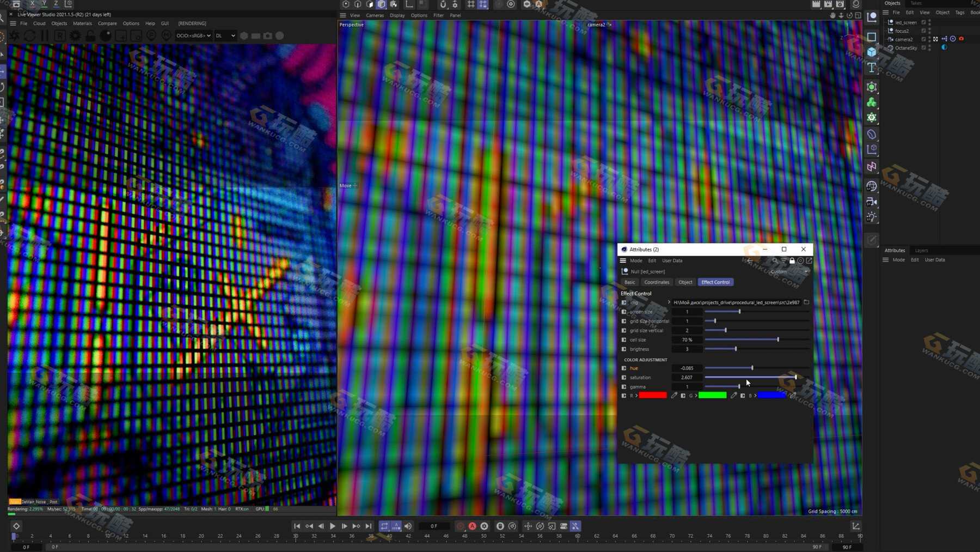This screenshot has width=980, height=552.
Task: Click the Live Viewer camera snapshot icon
Action: tap(267, 35)
